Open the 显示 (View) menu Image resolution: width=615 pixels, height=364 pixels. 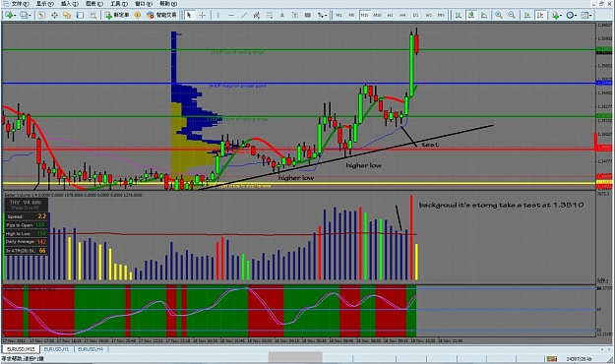click(44, 4)
